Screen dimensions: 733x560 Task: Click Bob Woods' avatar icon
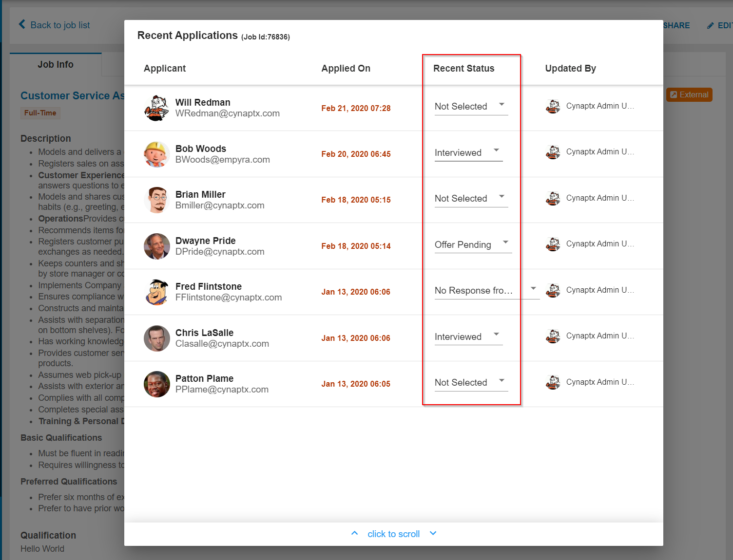click(x=156, y=154)
